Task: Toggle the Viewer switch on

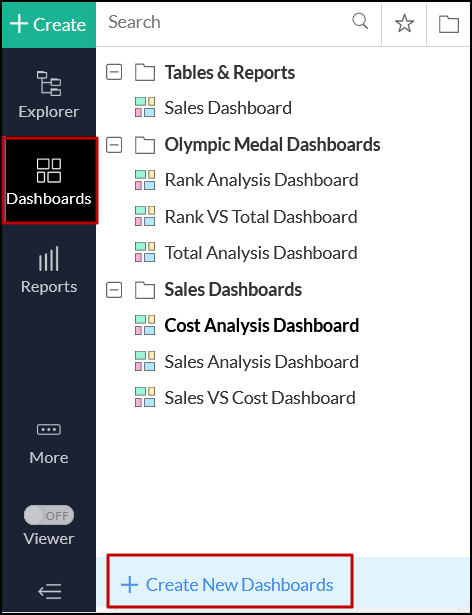Action: [49, 515]
